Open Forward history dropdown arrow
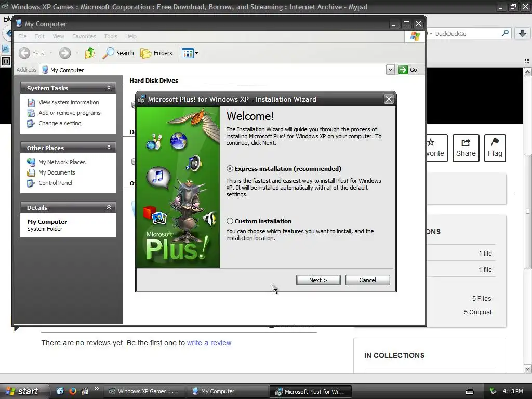 click(77, 53)
